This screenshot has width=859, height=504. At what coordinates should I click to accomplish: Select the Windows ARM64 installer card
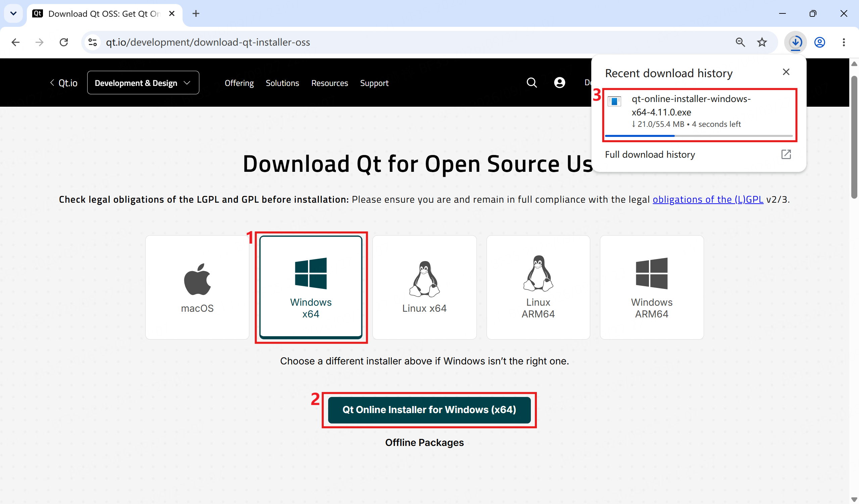point(652,287)
